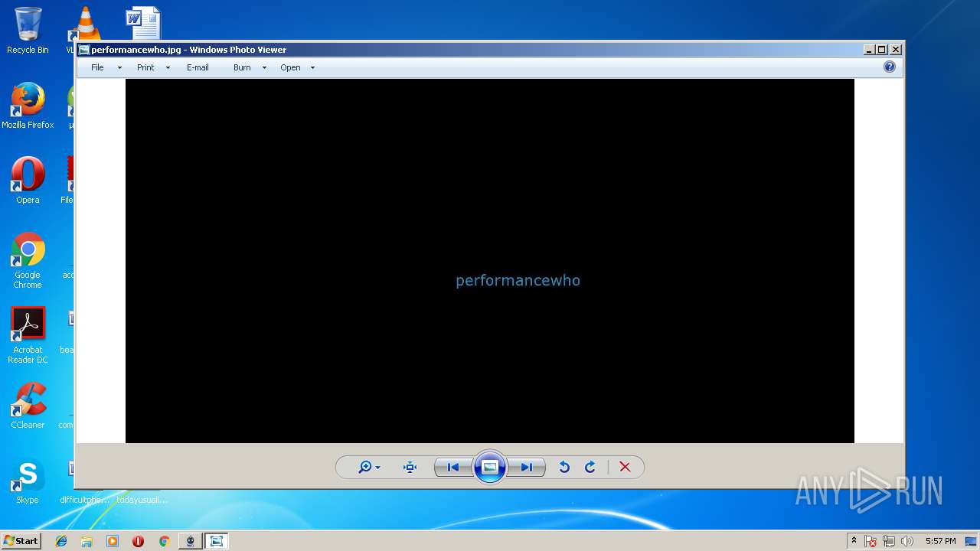Screen dimensions: 980x551
Task: Open Windows Explorer from taskbar
Action: (x=87, y=541)
